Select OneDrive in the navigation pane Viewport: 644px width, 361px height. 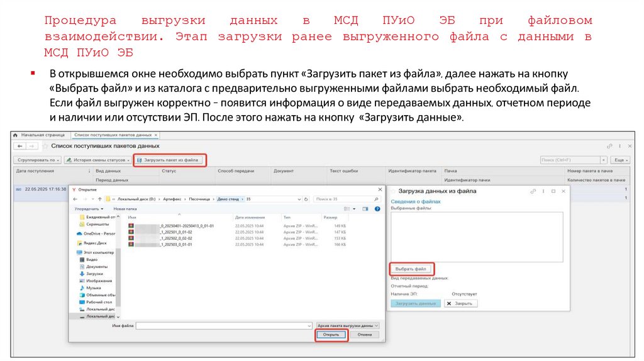(96, 234)
